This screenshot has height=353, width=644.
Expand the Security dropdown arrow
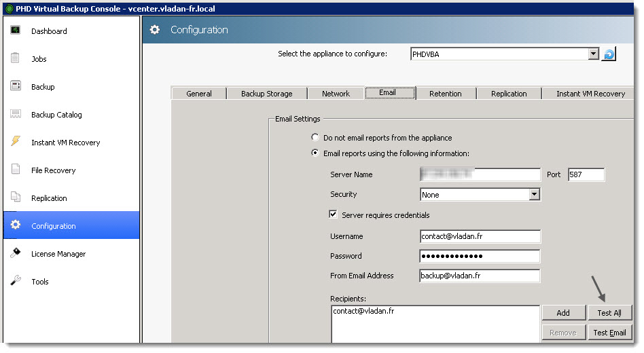(534, 195)
